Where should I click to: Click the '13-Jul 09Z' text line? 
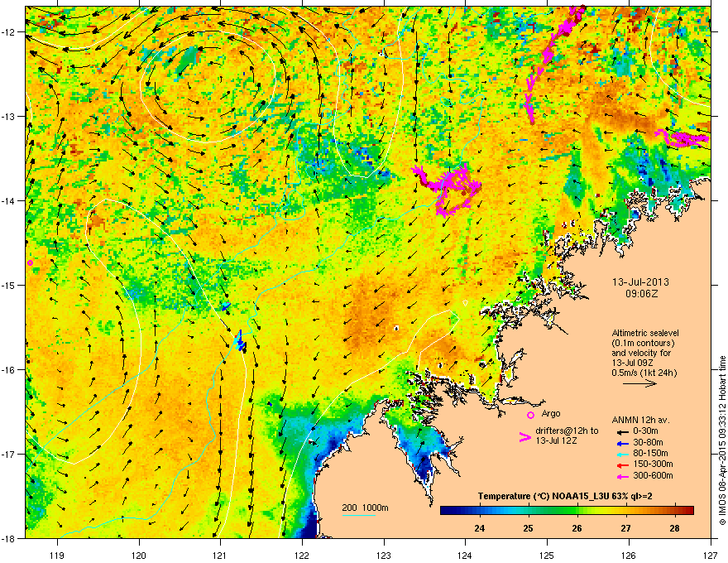pos(635,363)
